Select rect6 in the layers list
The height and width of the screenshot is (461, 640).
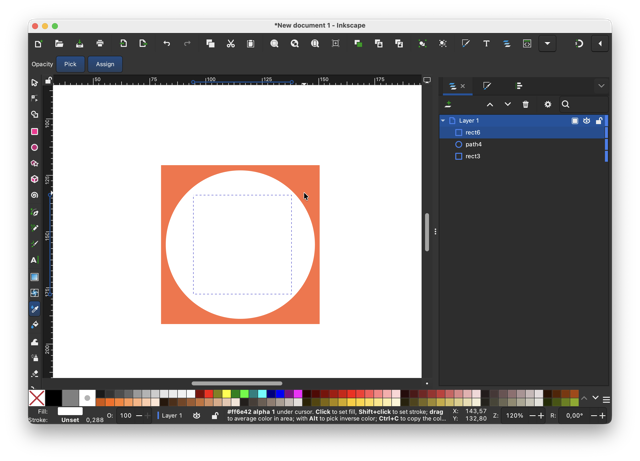(x=522, y=132)
